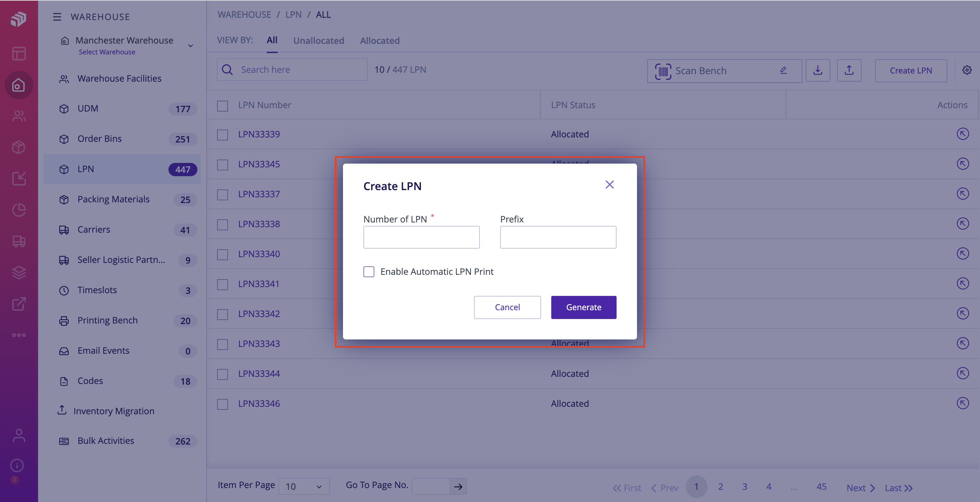Click the download icon button
Image resolution: width=980 pixels, height=502 pixels.
point(818,70)
